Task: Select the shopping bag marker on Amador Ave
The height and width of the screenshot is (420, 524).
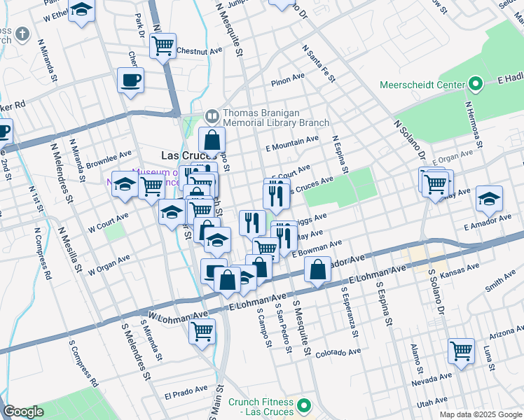Action: point(318,269)
